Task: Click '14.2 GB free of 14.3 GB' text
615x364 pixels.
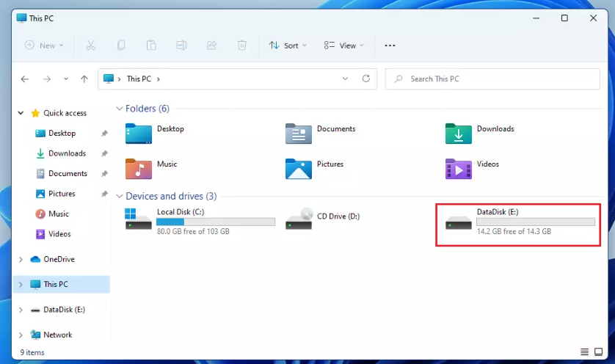Action: click(514, 231)
